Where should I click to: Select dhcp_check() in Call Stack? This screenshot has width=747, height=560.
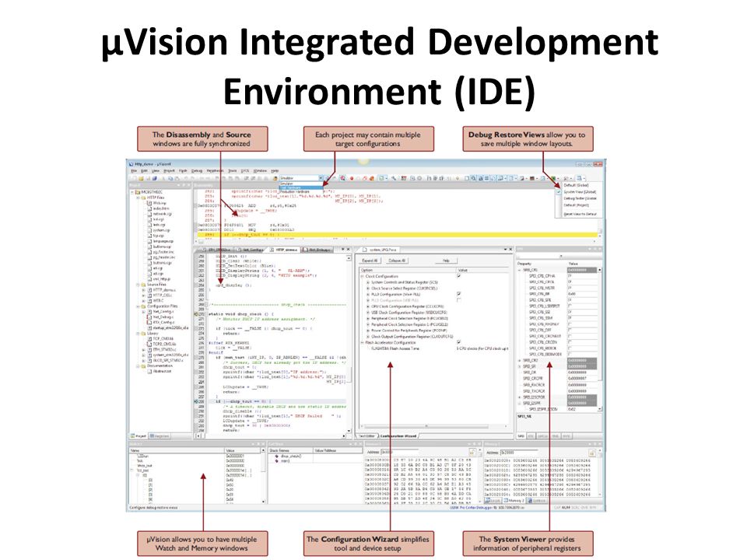291,457
